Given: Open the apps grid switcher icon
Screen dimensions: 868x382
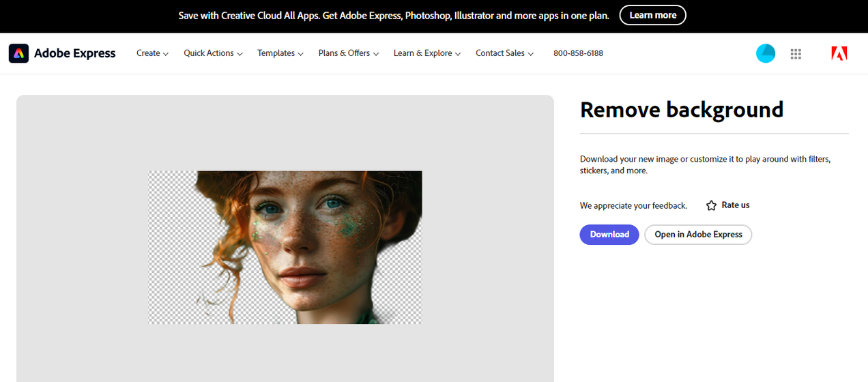Looking at the screenshot, I should click(x=796, y=54).
